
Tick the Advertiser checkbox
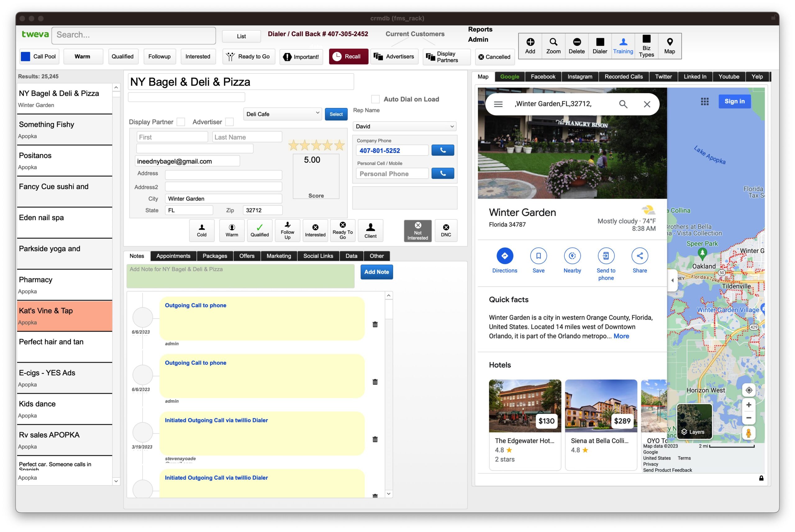(x=229, y=122)
